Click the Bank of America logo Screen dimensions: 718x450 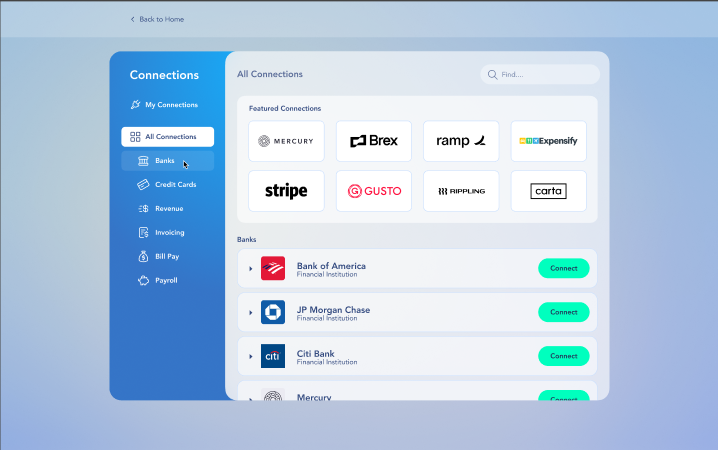tap(273, 268)
